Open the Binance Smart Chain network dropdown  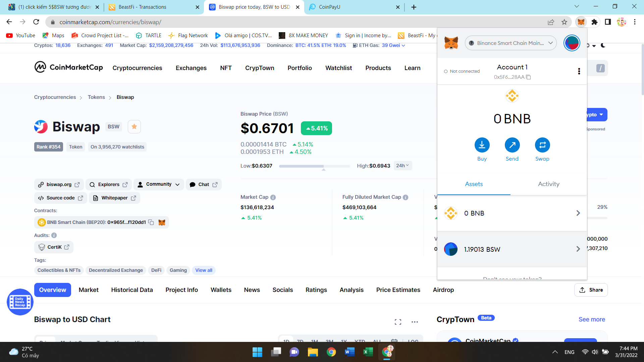coord(511,43)
